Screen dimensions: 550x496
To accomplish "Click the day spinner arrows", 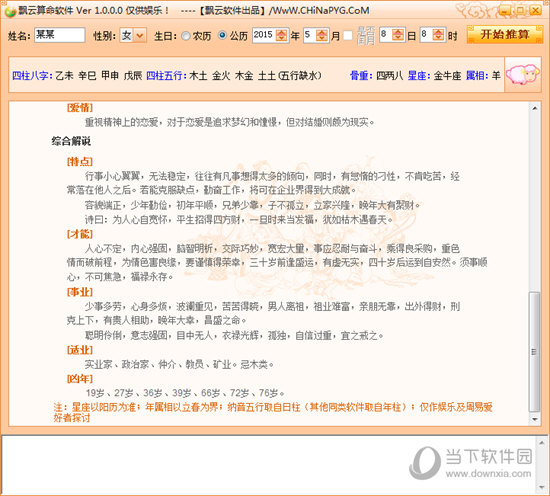I will (x=398, y=35).
